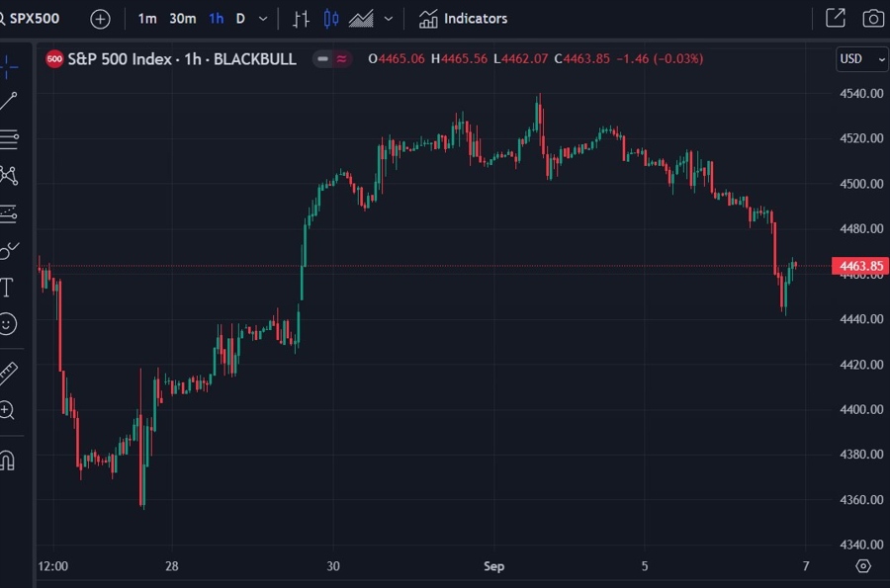Image resolution: width=890 pixels, height=588 pixels.
Task: Click the 4540.00 price axis label
Action: [x=861, y=94]
